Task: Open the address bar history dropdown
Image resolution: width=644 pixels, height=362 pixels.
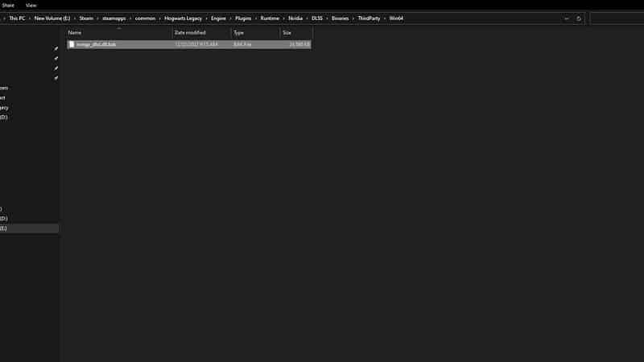Action: point(567,18)
